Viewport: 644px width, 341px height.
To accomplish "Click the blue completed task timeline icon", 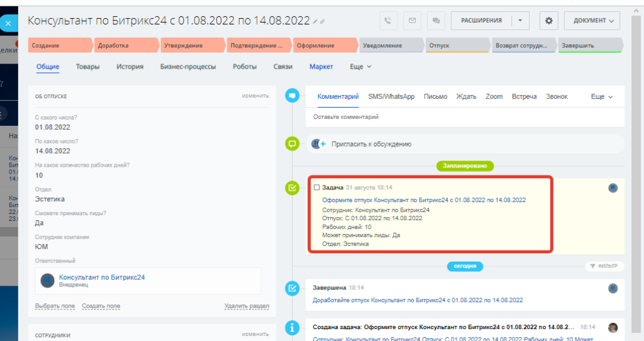I will click(292, 288).
